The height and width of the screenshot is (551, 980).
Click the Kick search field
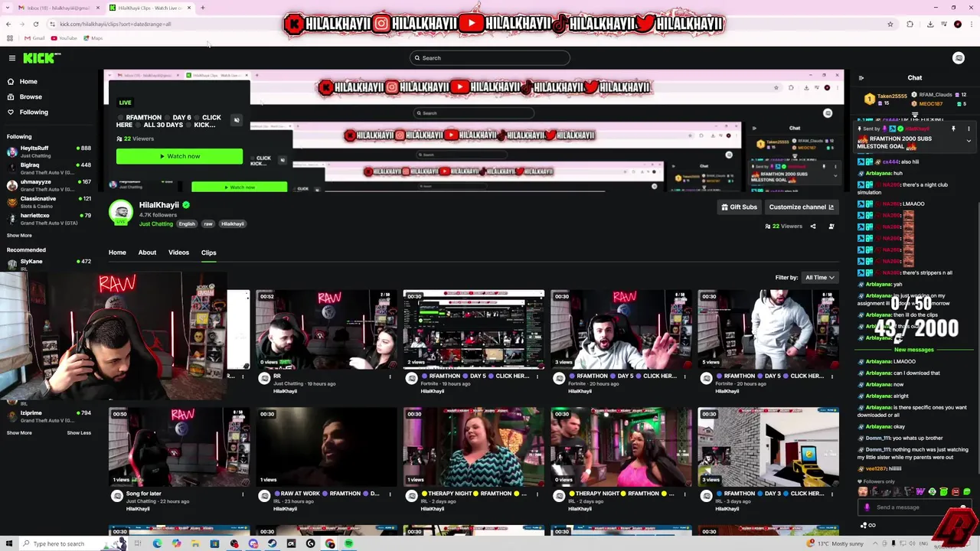490,58
